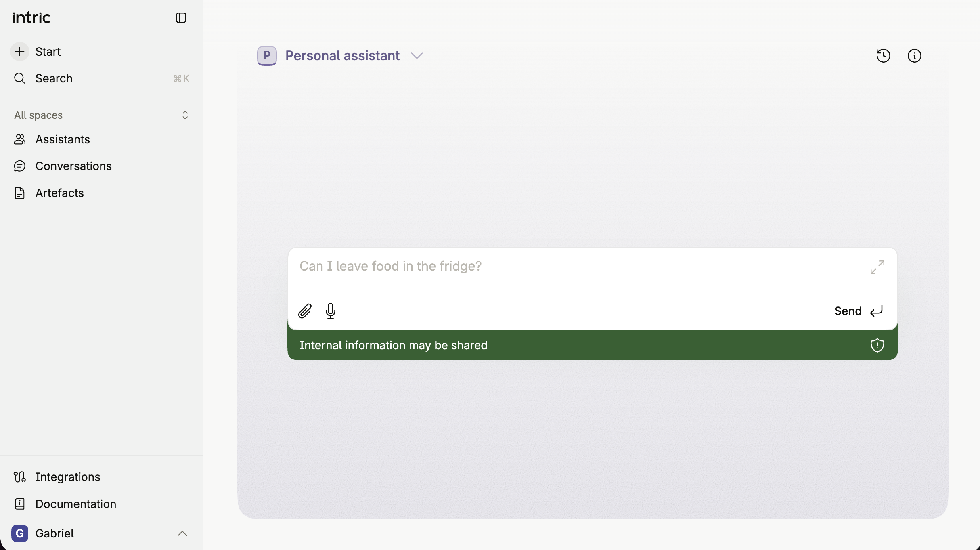Click the info icon

click(914, 56)
